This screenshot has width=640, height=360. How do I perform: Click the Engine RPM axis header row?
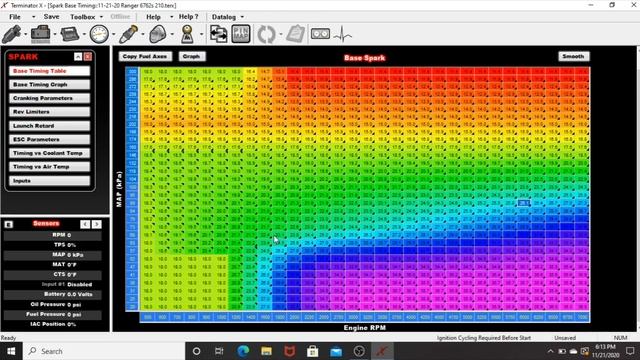[x=364, y=317]
